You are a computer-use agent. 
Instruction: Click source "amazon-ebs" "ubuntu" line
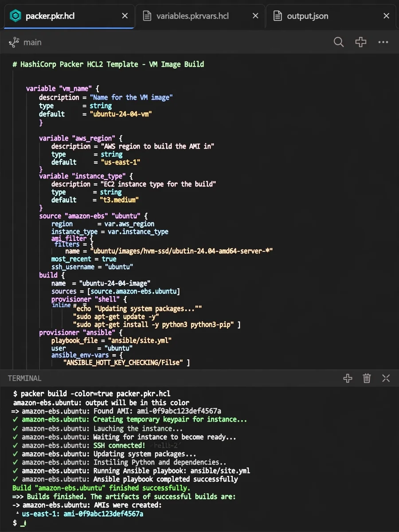(93, 216)
